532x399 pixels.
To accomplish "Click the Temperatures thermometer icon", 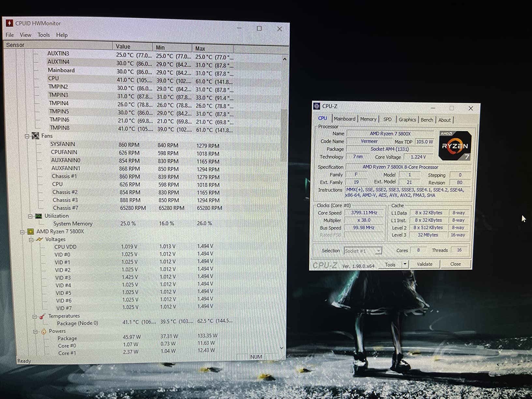I will point(41,316).
